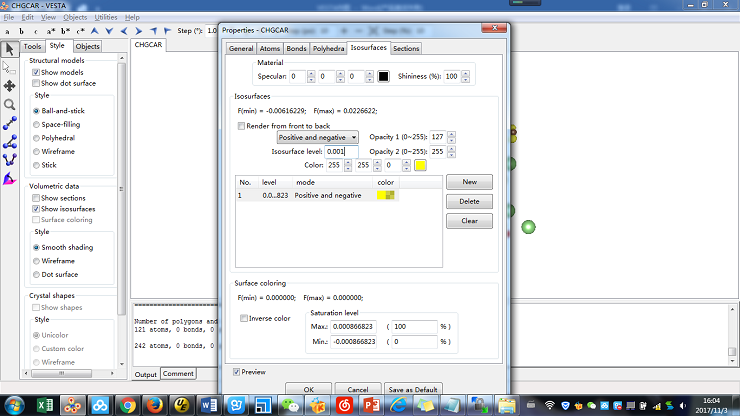
Task: Select the magnify zoom tool
Action: (x=10, y=104)
